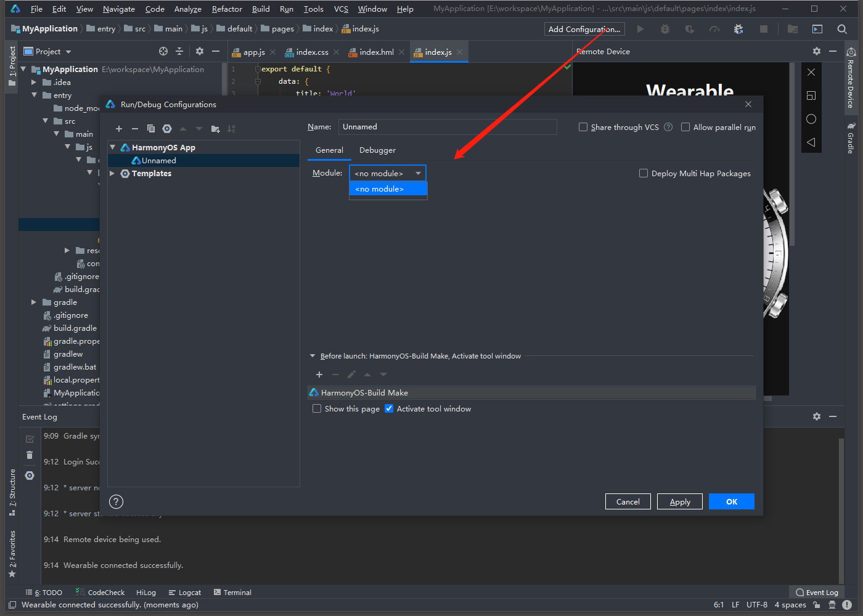863x616 pixels.
Task: Click the Add Configuration button
Action: (584, 29)
